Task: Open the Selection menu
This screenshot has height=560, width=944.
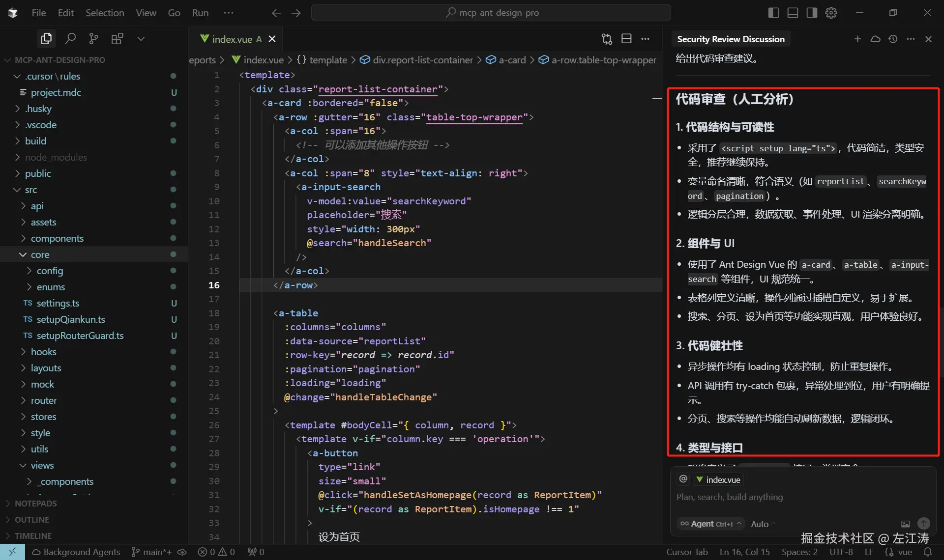Action: [105, 12]
